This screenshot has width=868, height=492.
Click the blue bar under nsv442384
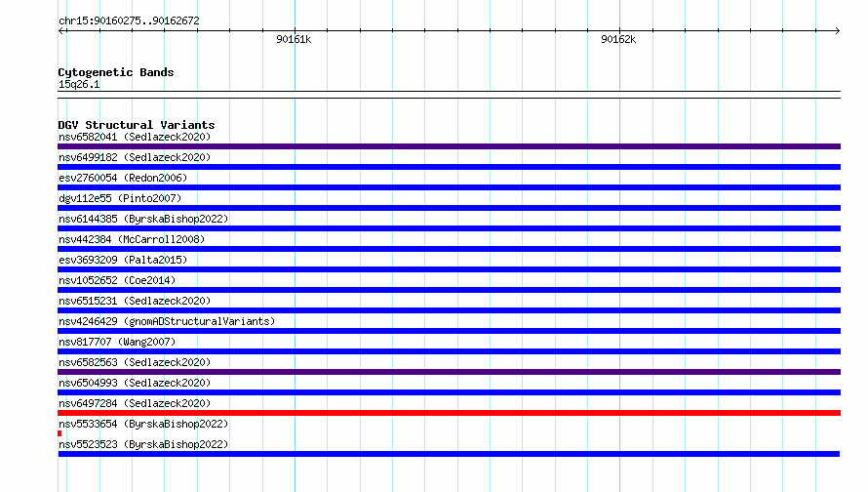click(449, 249)
